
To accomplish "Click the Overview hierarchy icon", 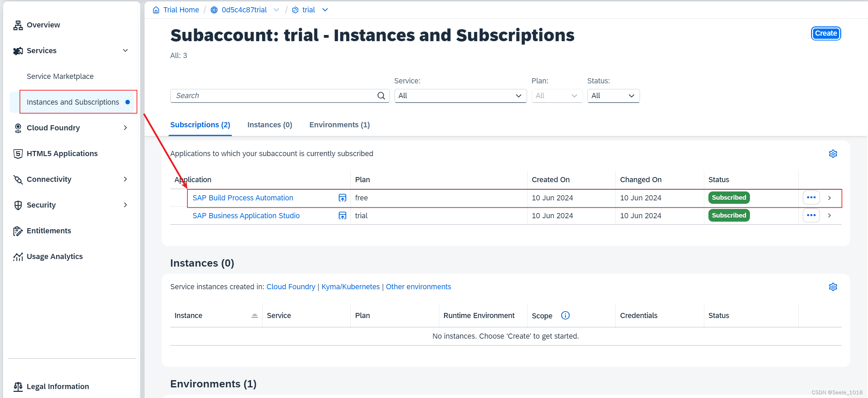I will click(18, 25).
